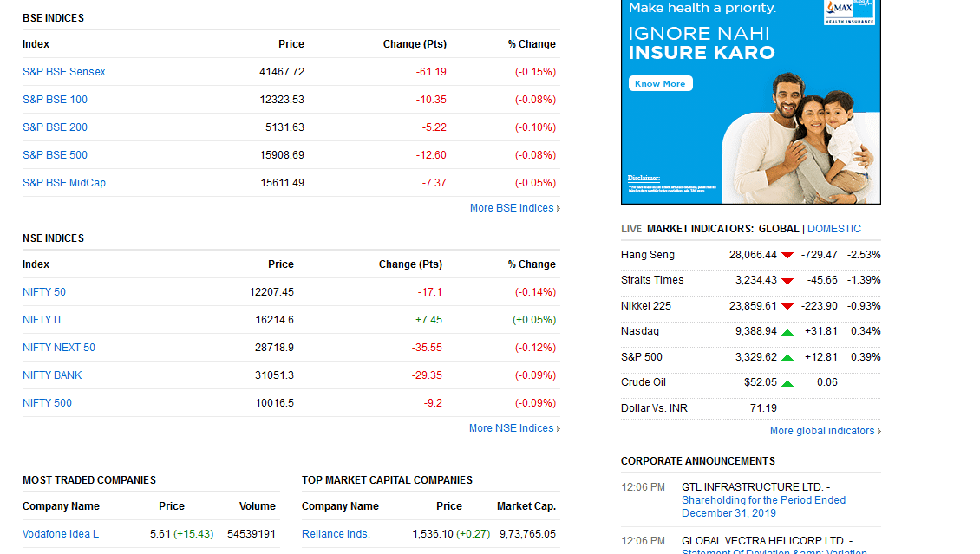Expand More NSE Indices
This screenshot has height=554, width=980.
pyautogui.click(x=514, y=428)
